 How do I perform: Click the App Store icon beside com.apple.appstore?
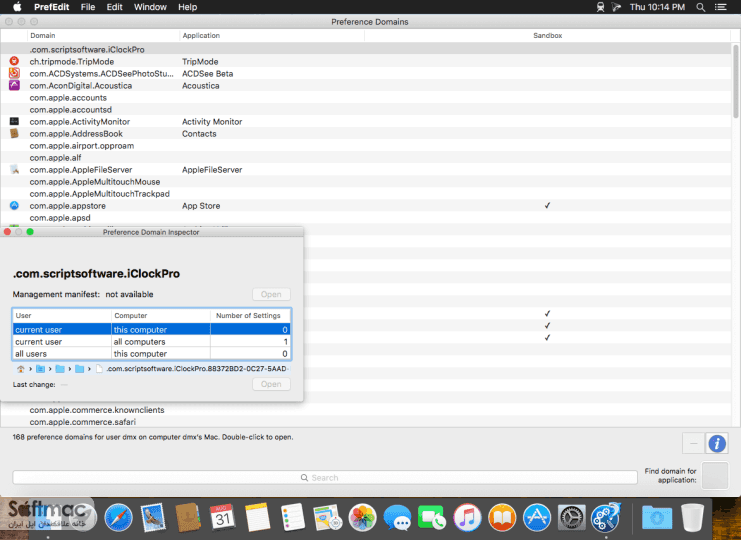click(14, 206)
